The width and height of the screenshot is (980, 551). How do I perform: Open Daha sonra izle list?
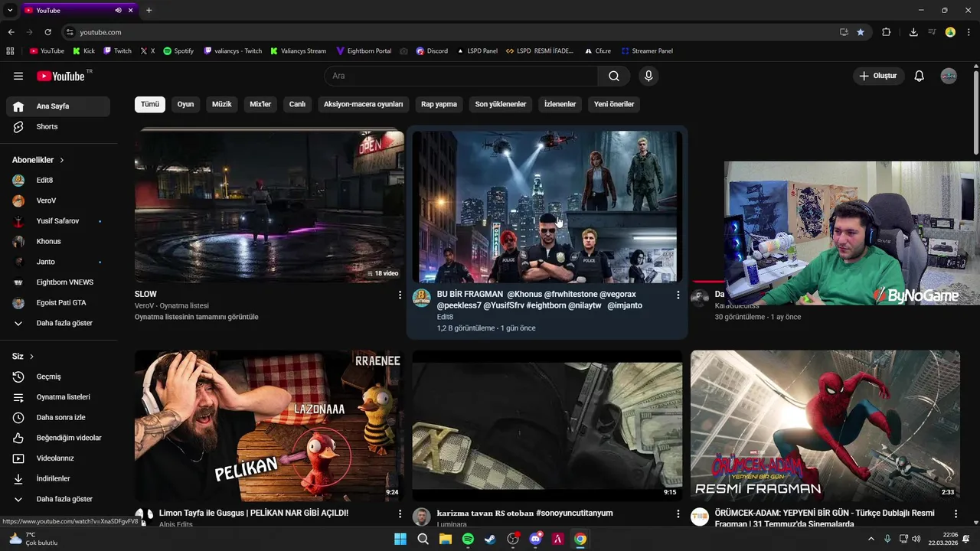[58, 417]
